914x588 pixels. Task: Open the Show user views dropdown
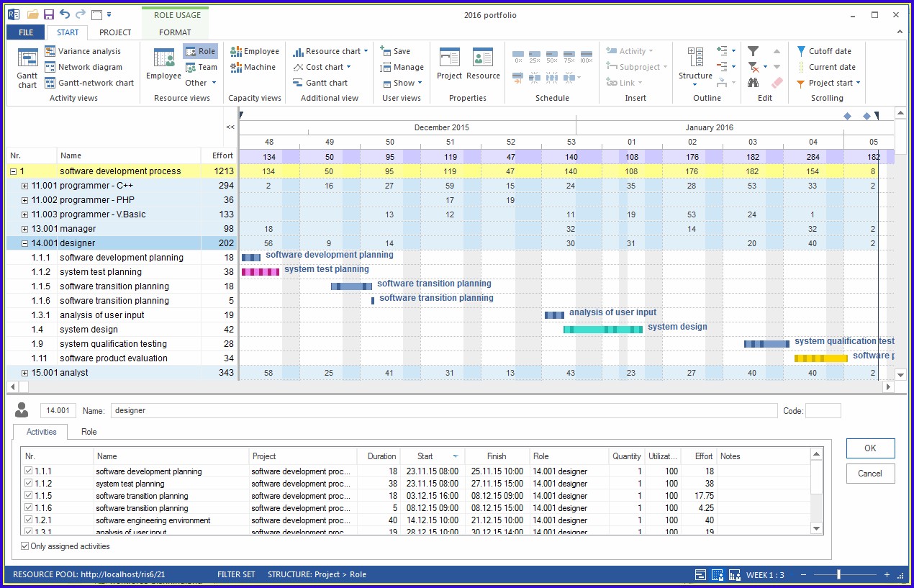pos(402,83)
